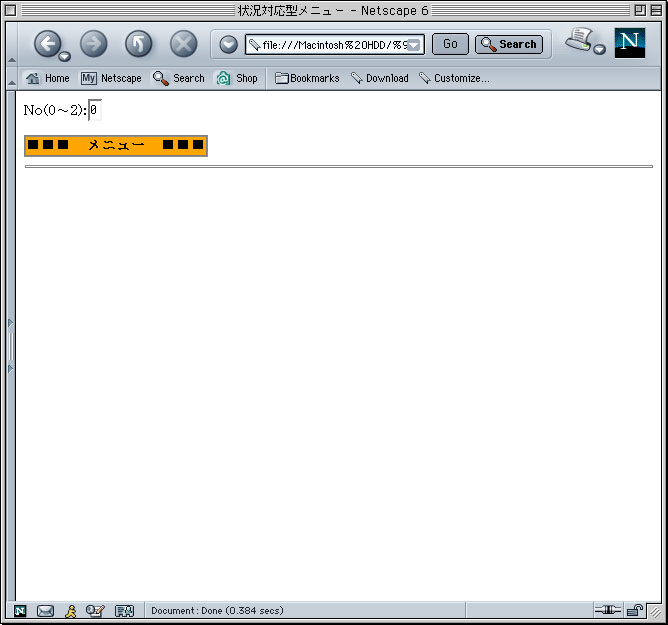
Task: Open Address Book from the status bar icon
Action: point(124,611)
